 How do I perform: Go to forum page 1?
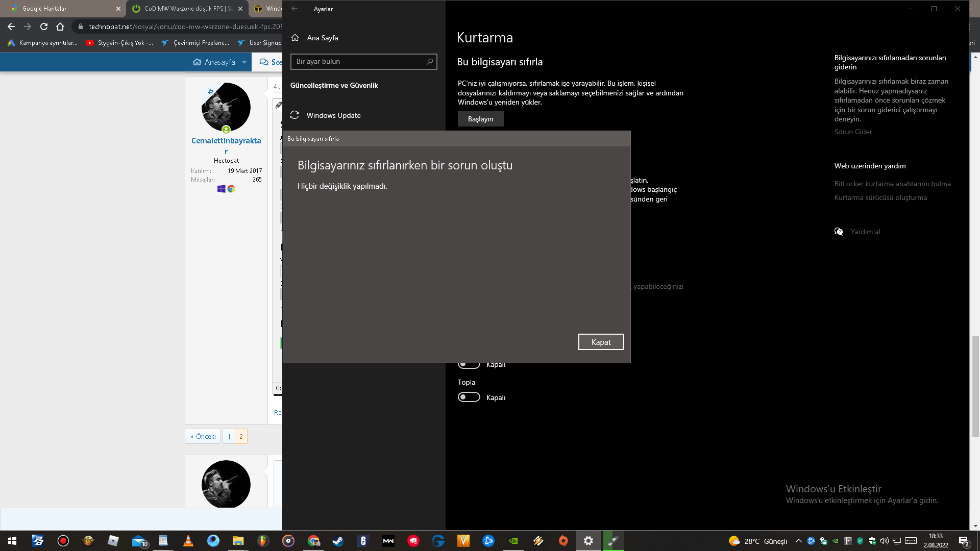(229, 436)
